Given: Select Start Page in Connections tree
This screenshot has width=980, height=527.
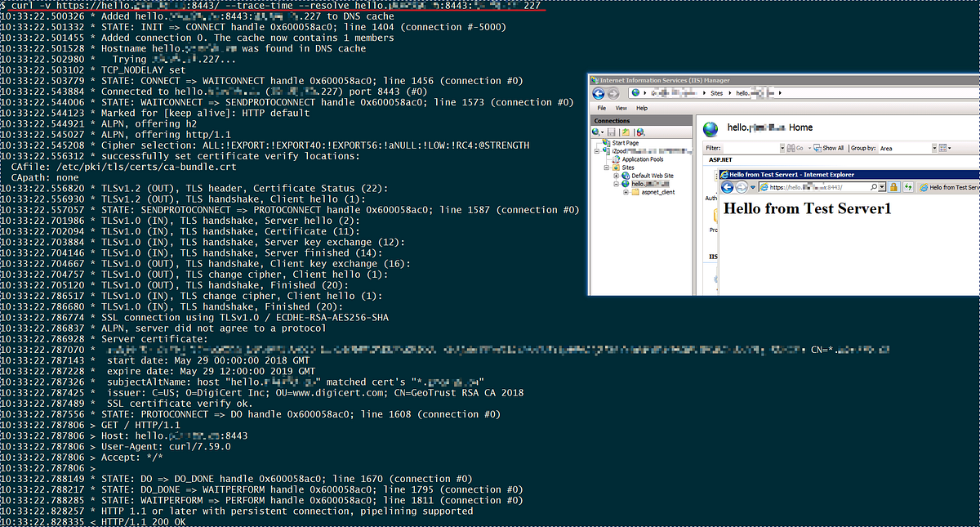Looking at the screenshot, I should 626,143.
